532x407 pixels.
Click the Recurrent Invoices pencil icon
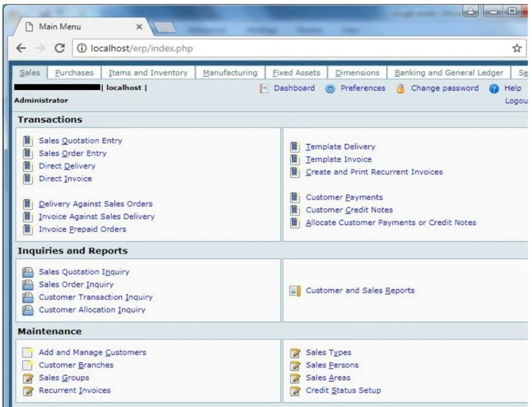[x=28, y=390]
